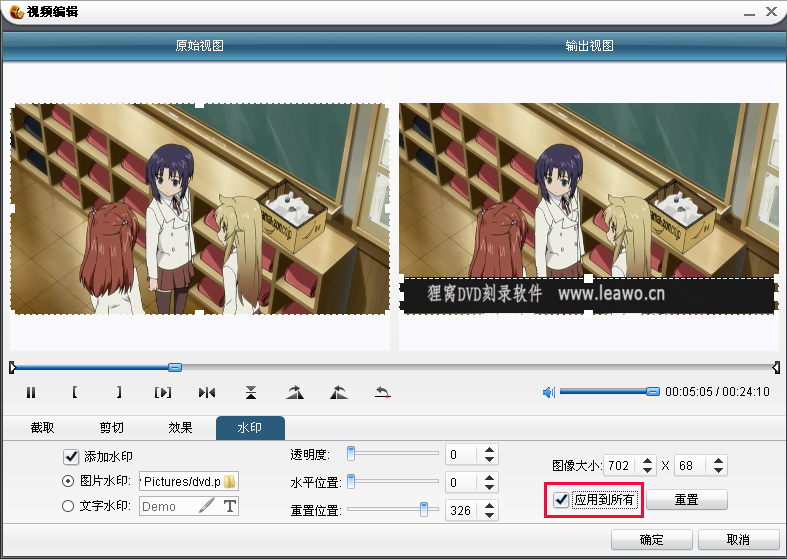The image size is (787, 559).
Task: Click the undo arrow icon in toolbar
Action: [382, 392]
